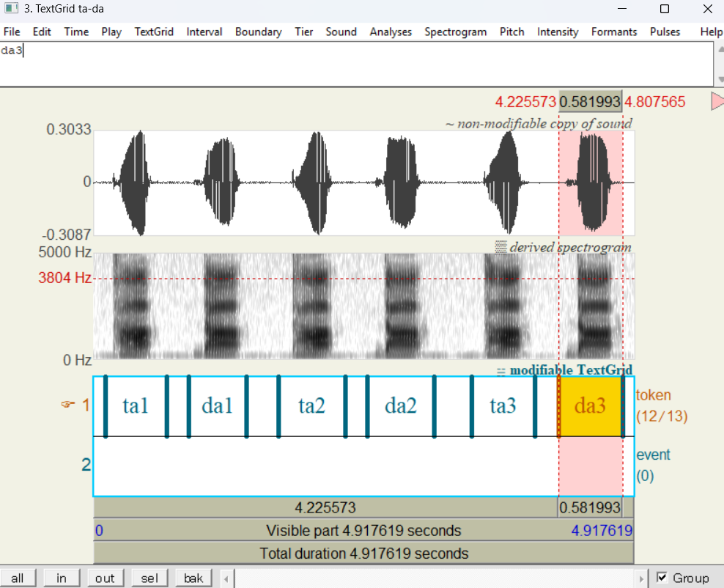Toggle the Group checkbox
The image size is (724, 588).
662,578
